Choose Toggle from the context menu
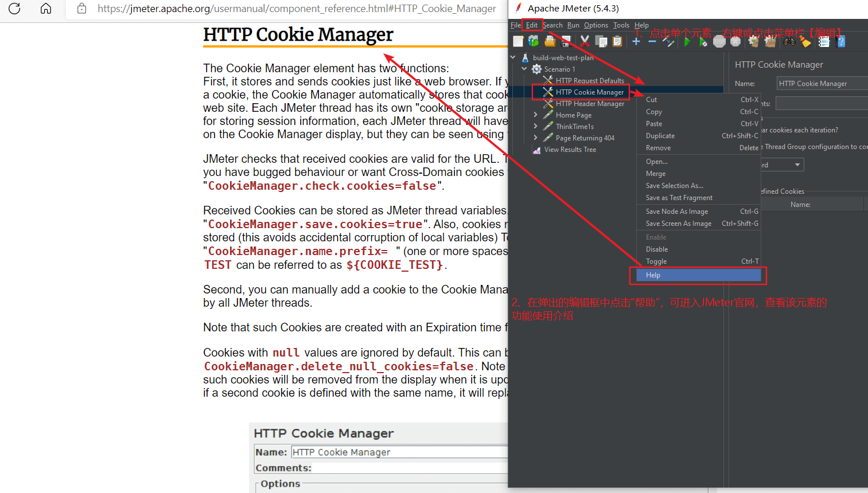This screenshot has width=868, height=493. coord(699,261)
